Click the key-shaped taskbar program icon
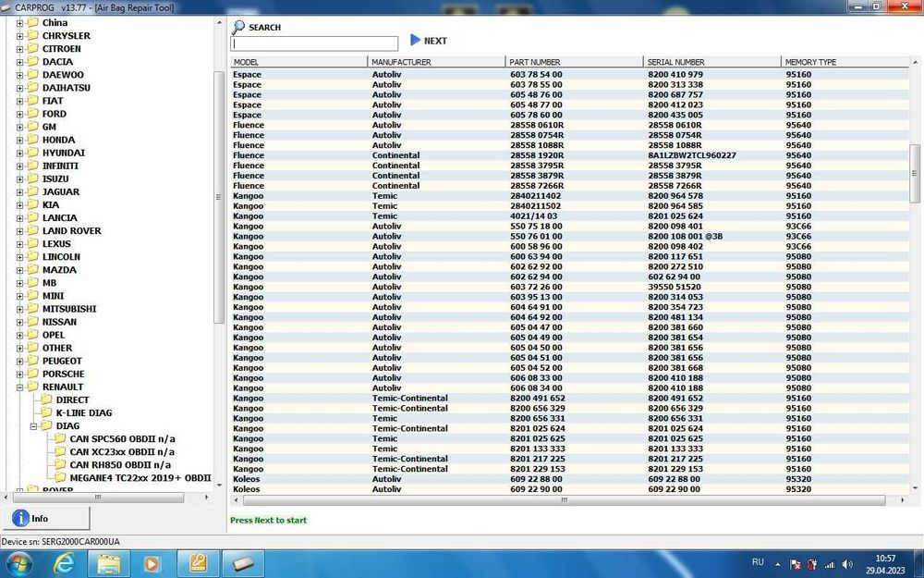 point(198,564)
